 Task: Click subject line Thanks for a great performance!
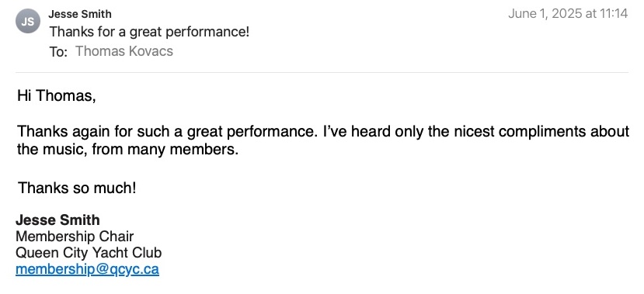click(x=149, y=32)
